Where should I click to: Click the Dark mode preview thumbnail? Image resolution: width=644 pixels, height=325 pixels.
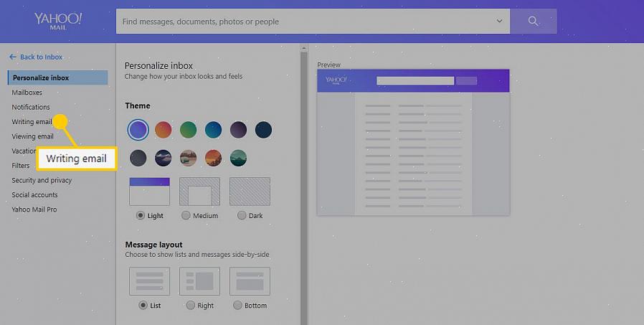(250, 192)
